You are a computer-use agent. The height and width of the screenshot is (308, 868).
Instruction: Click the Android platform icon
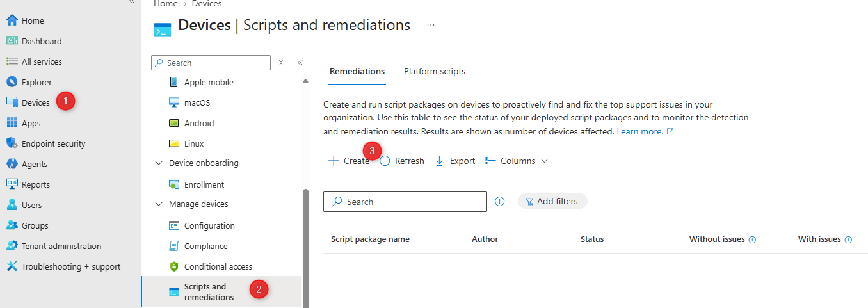(173, 123)
